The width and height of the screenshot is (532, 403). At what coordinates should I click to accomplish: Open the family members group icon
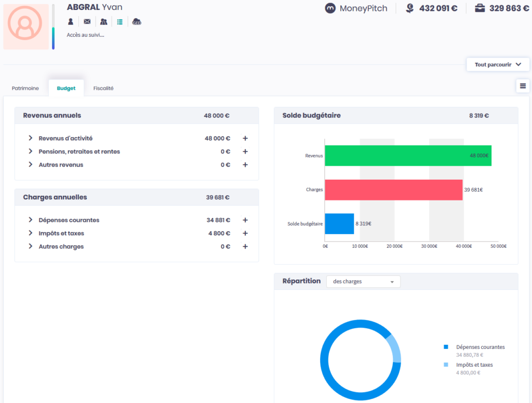pos(103,22)
